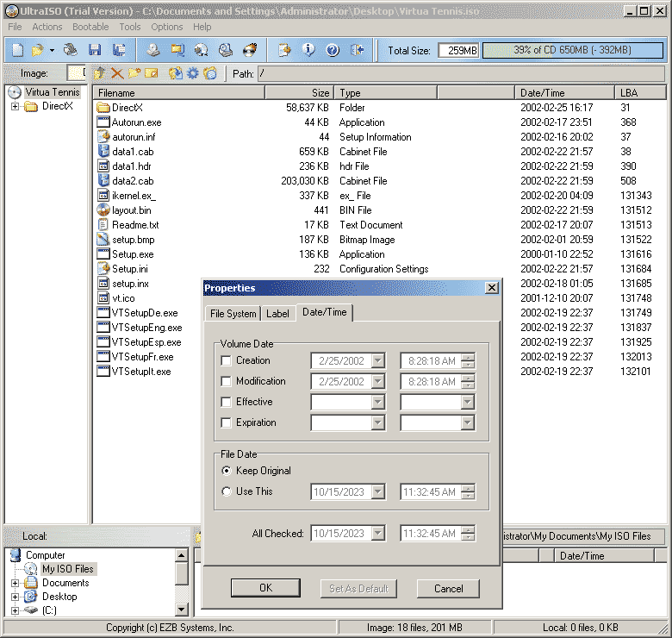The height and width of the screenshot is (638, 672).
Task: Click the blue Info bubble icon
Action: pos(308,50)
